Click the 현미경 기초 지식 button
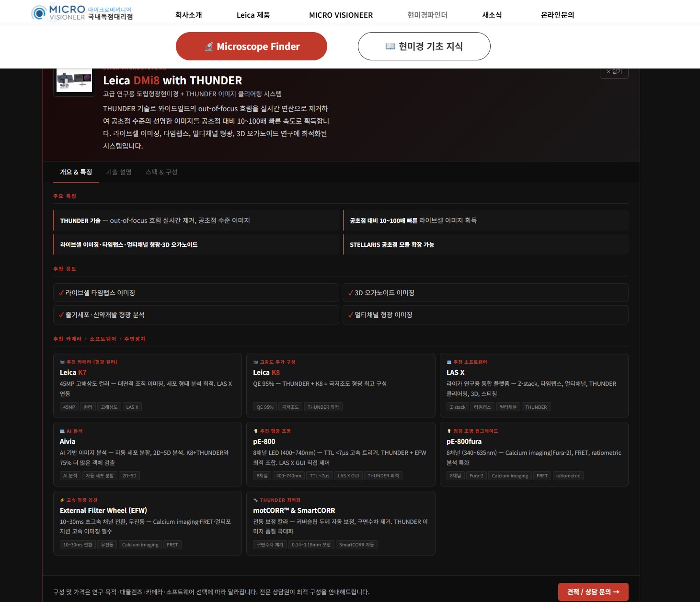This screenshot has width=700, height=602. (x=424, y=46)
